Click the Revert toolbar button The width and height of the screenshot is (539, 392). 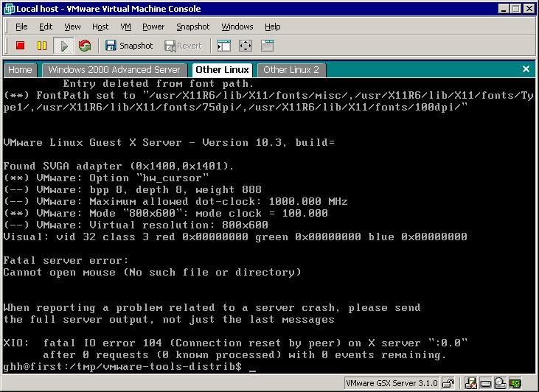(x=183, y=46)
